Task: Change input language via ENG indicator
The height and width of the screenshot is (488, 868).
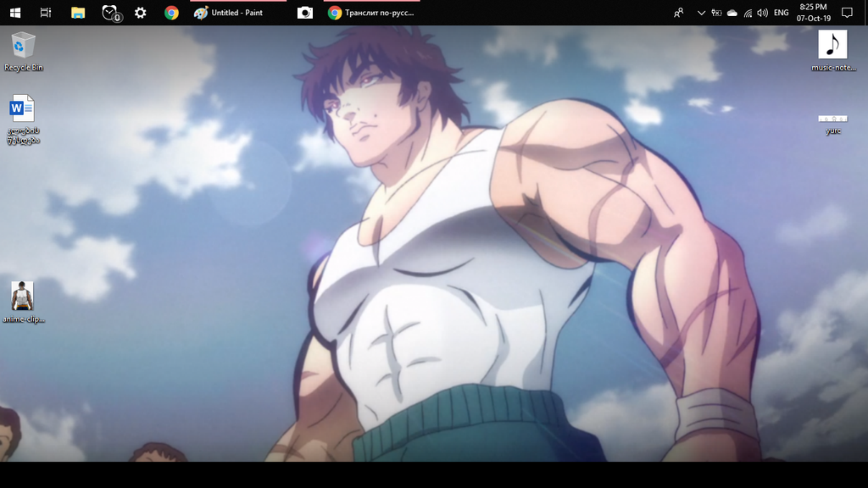Action: [x=781, y=13]
